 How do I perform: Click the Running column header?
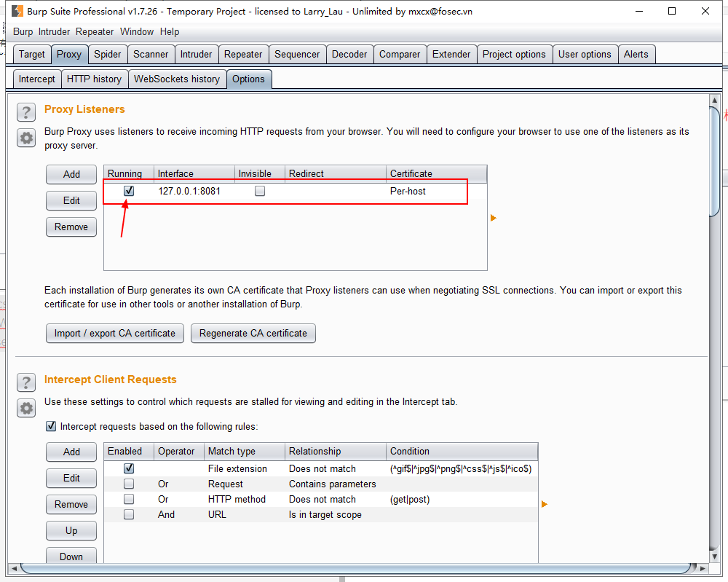click(x=129, y=173)
